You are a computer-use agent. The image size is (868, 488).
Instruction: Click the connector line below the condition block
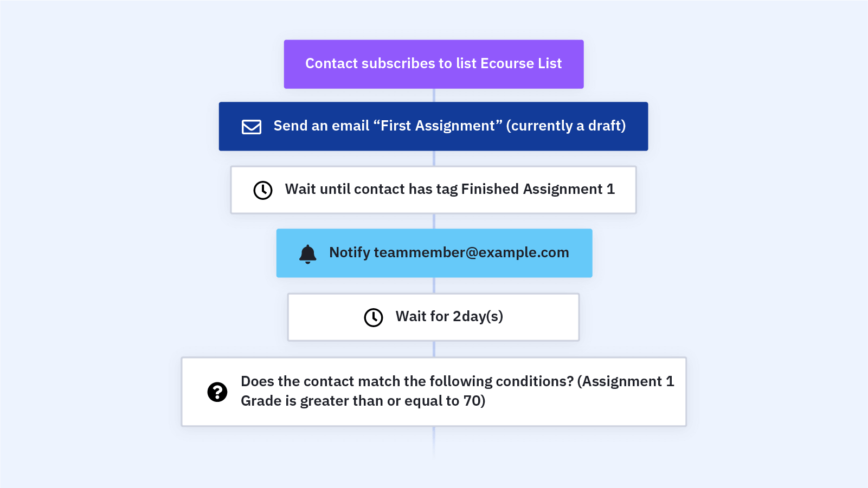pos(434,443)
